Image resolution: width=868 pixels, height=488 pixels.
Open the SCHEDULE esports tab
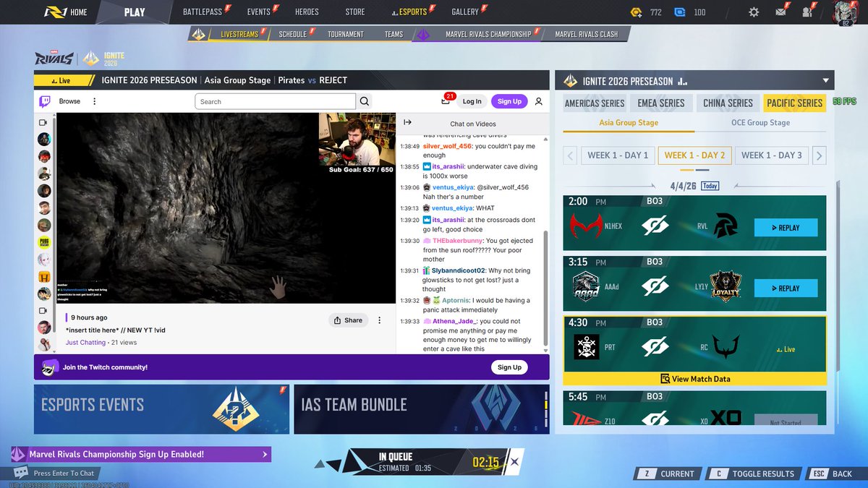pos(293,34)
